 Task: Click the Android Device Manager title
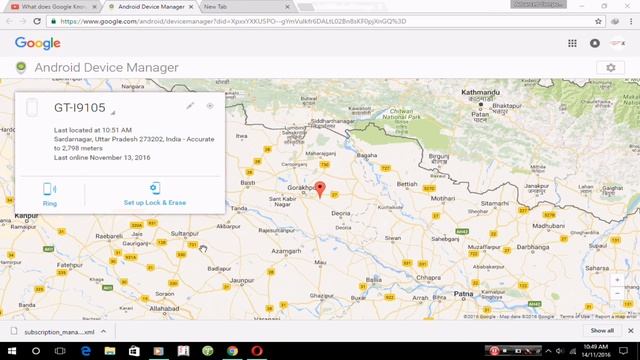click(107, 67)
